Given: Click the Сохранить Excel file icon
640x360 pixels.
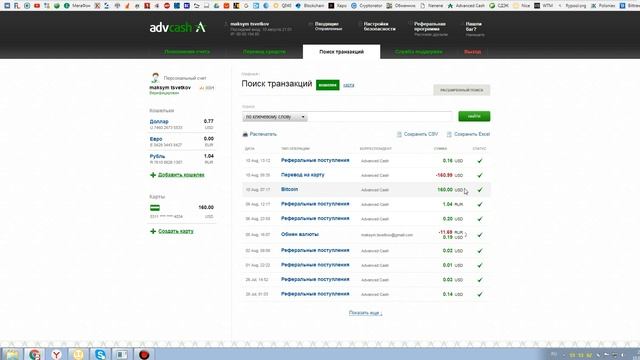Looking at the screenshot, I should (449, 134).
